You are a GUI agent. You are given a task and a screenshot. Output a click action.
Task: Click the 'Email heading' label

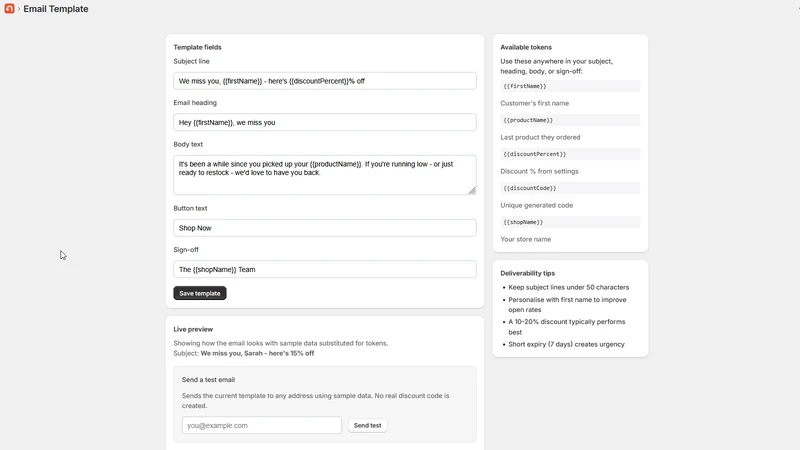pyautogui.click(x=195, y=103)
